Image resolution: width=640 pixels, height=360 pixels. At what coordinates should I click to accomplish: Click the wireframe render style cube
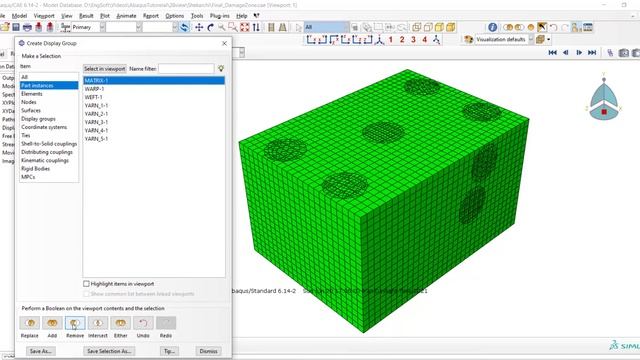pos(417,27)
